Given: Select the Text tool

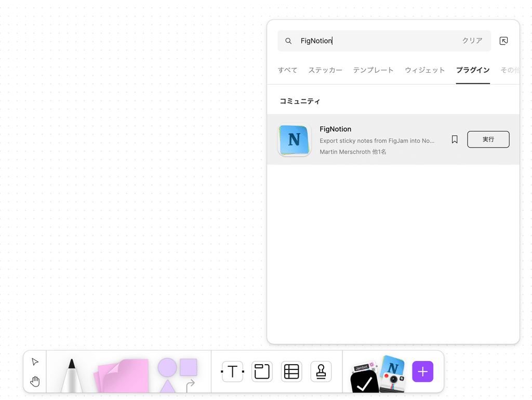Looking at the screenshot, I should point(232,371).
